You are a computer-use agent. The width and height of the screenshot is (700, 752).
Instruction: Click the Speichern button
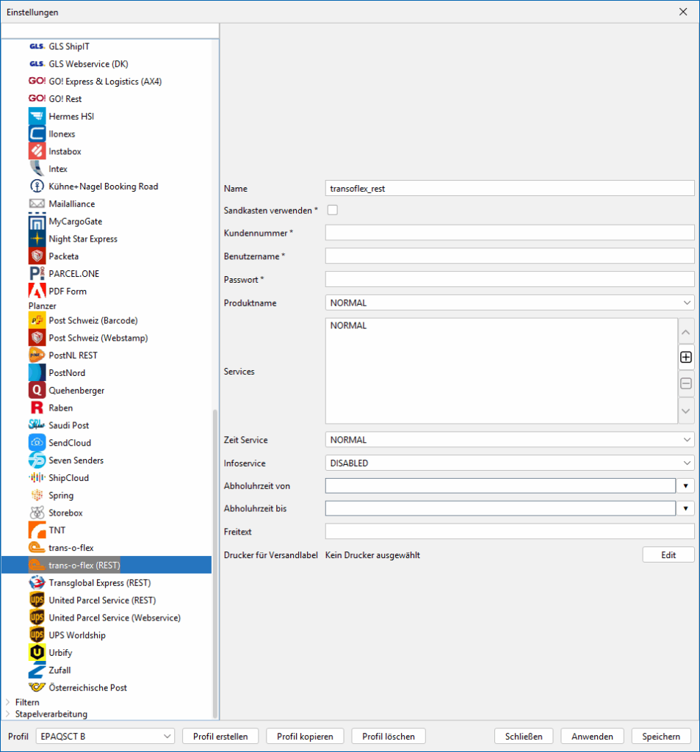click(x=661, y=736)
